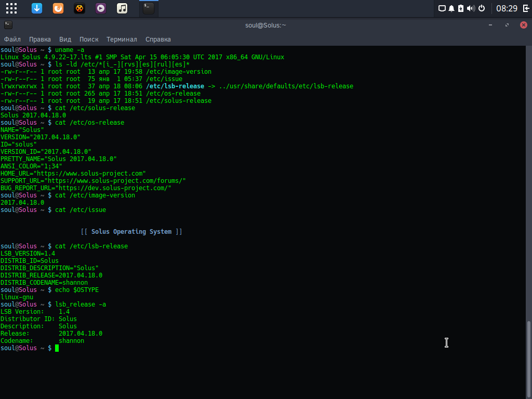Check battery charging status icon

(x=461, y=8)
